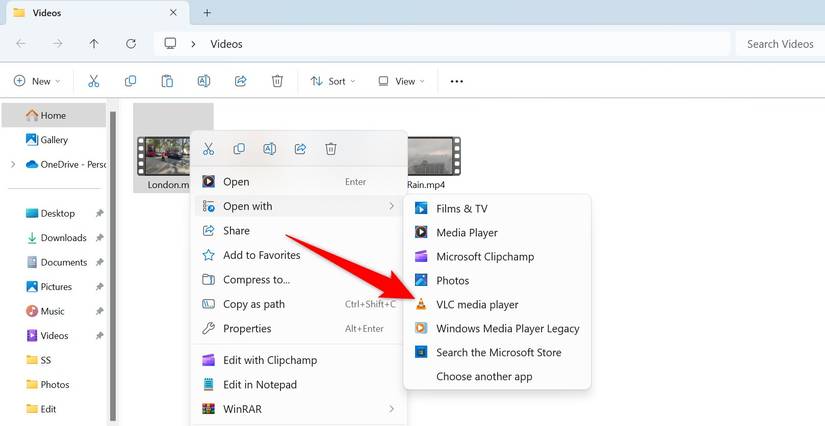The image size is (825, 426).
Task: Open with VLC media player
Action: pos(497,305)
